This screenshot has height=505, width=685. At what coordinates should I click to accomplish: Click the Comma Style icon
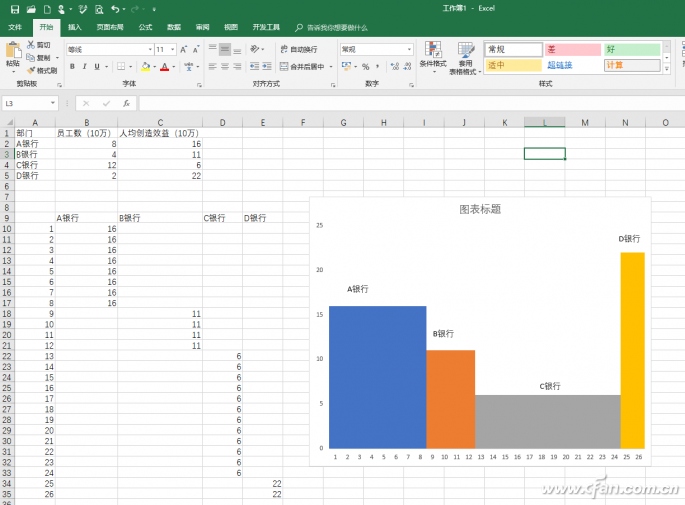[377, 66]
